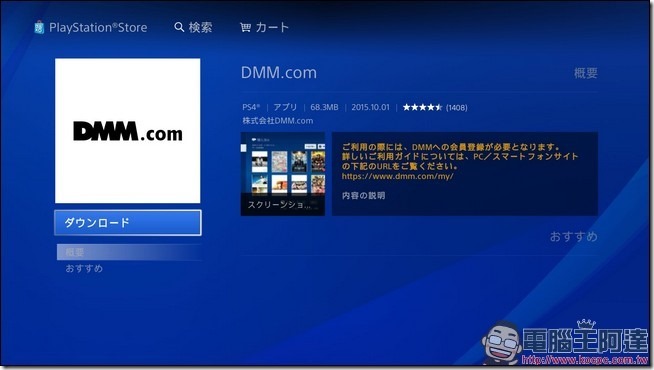The height and width of the screenshot is (370, 654).
Task: Click the watermark cartoon mascot face
Action: 501,342
